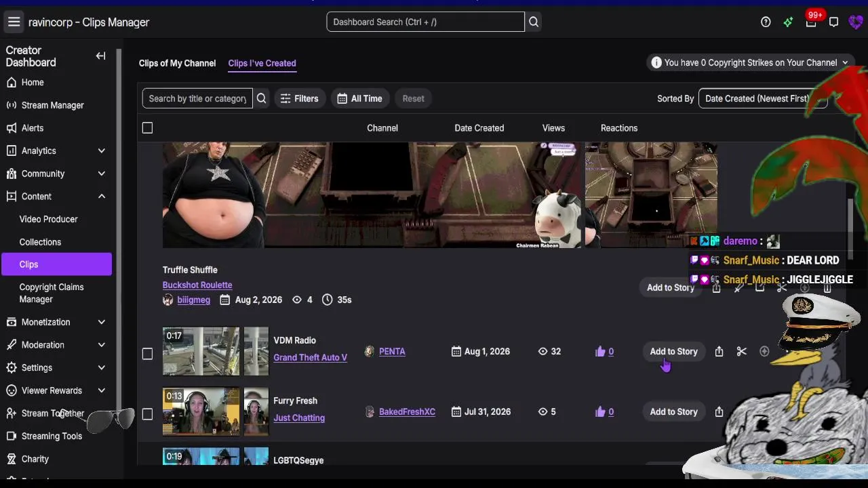This screenshot has width=868, height=488.
Task: Click scissors icon on Truffle Shuffle clip
Action: pos(782,287)
